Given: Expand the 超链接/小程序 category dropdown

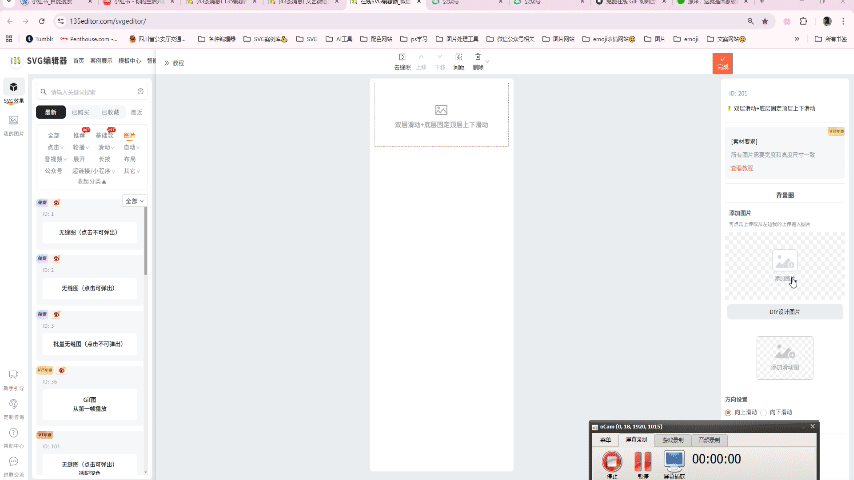Looking at the screenshot, I should (93, 171).
